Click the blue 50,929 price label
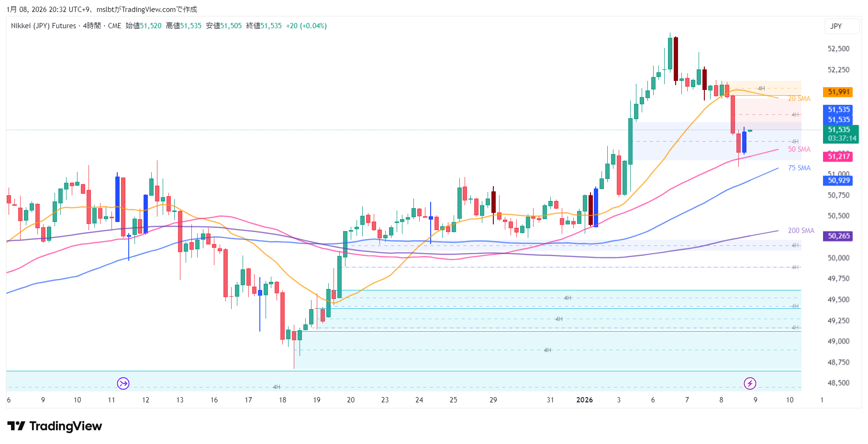The width and height of the screenshot is (868, 444). [839, 180]
